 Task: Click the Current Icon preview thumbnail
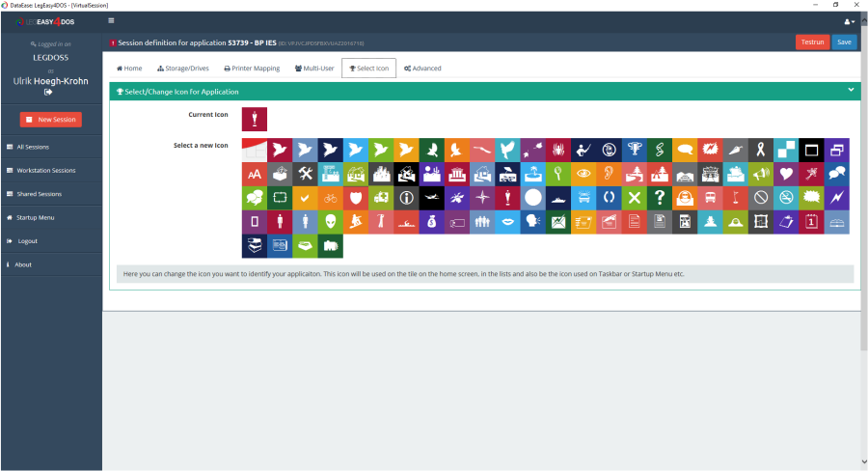click(254, 119)
